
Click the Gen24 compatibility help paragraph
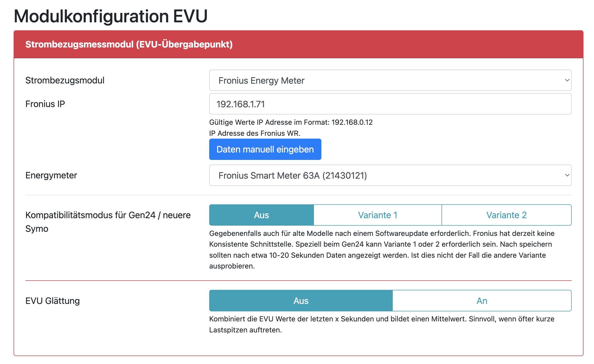381,250
